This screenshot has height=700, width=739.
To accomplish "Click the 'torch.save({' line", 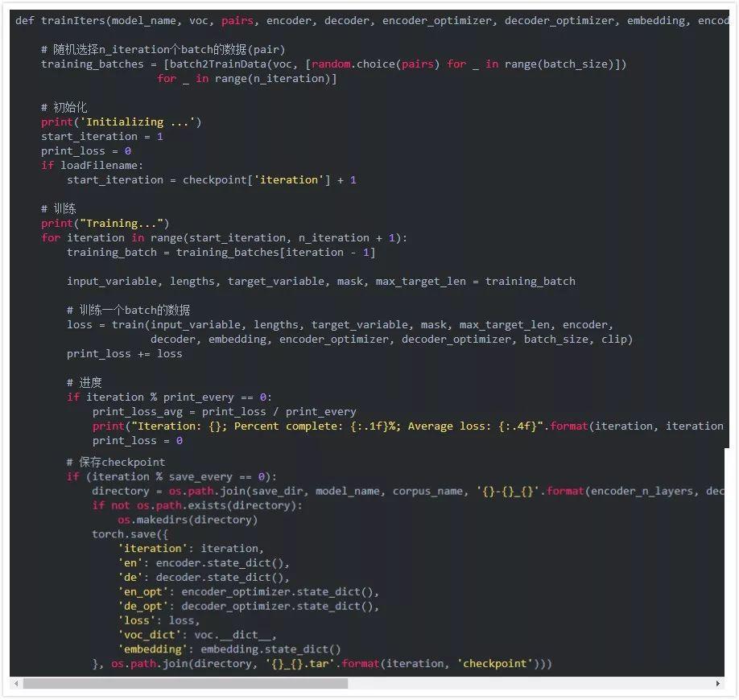I will pos(130,534).
